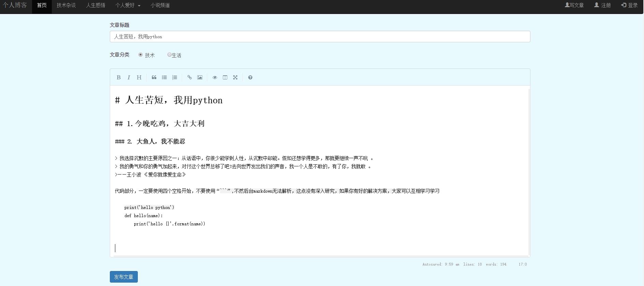Click the 'words: 194' status counter
The image size is (644, 286).
pos(496,264)
